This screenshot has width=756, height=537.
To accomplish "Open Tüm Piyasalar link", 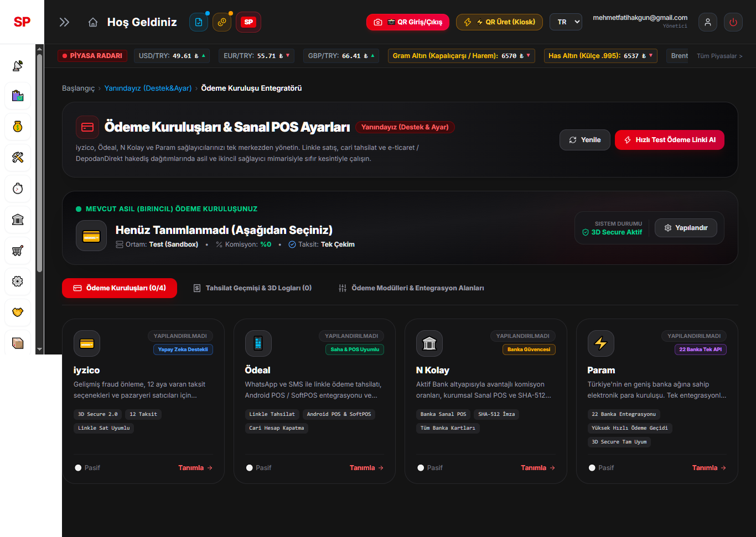I will tap(719, 56).
